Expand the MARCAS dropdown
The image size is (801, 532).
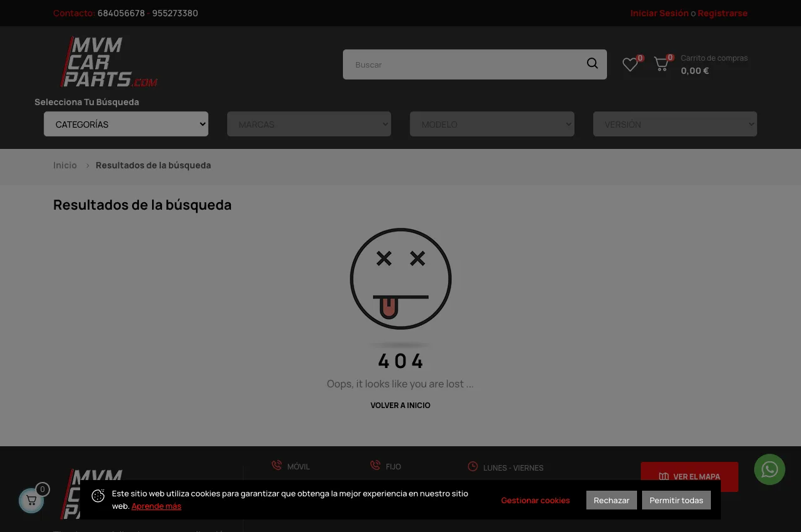[309, 124]
